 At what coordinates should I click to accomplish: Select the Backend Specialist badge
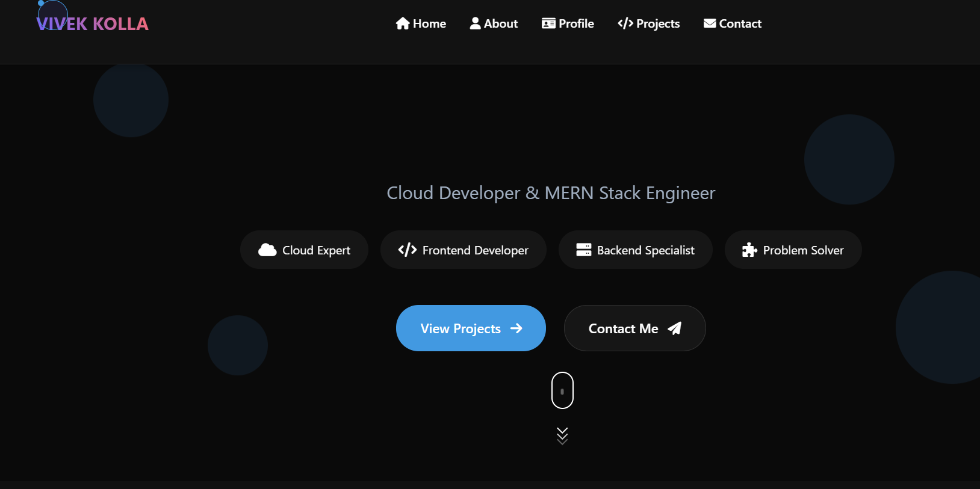636,250
